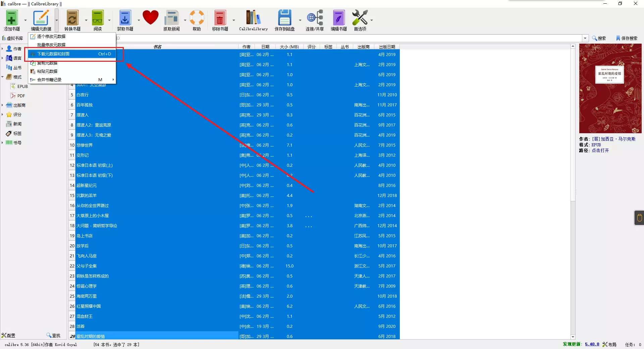Image resolution: width=644 pixels, height=349 pixels.
Task: Click the Add Books (添加书籍) icon
Action: click(x=12, y=18)
